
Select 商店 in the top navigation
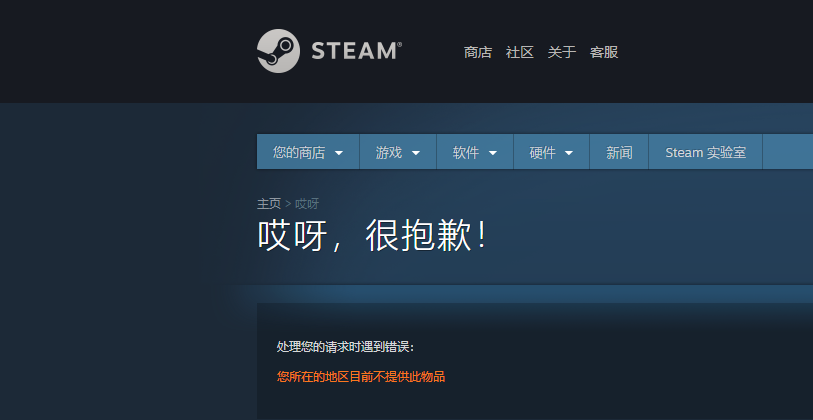(478, 52)
